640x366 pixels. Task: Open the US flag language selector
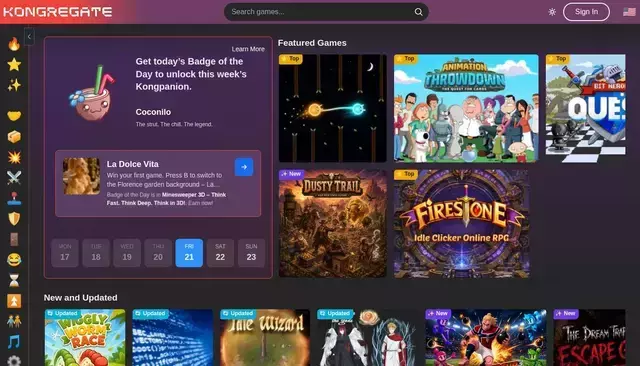(x=629, y=12)
